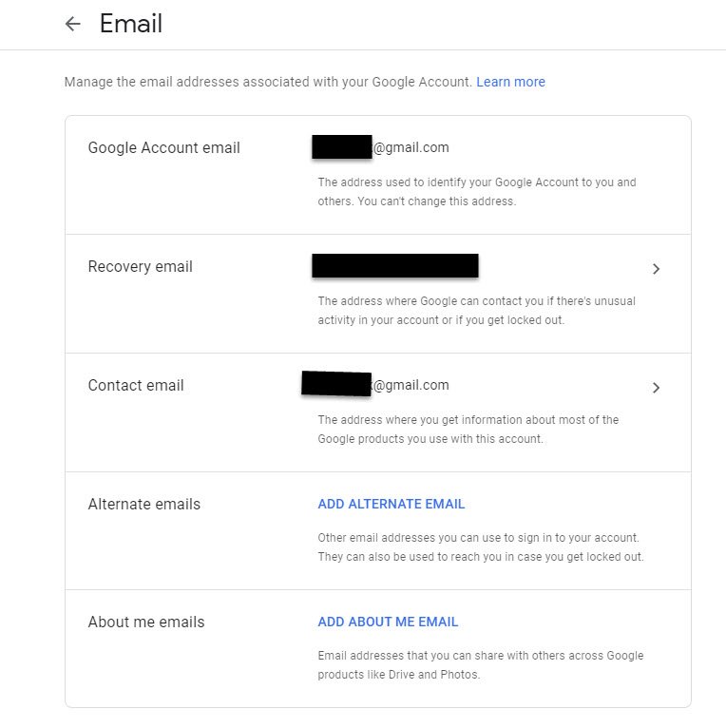Click the blacked-out recovery email address
The height and width of the screenshot is (728, 726).
[x=394, y=266]
